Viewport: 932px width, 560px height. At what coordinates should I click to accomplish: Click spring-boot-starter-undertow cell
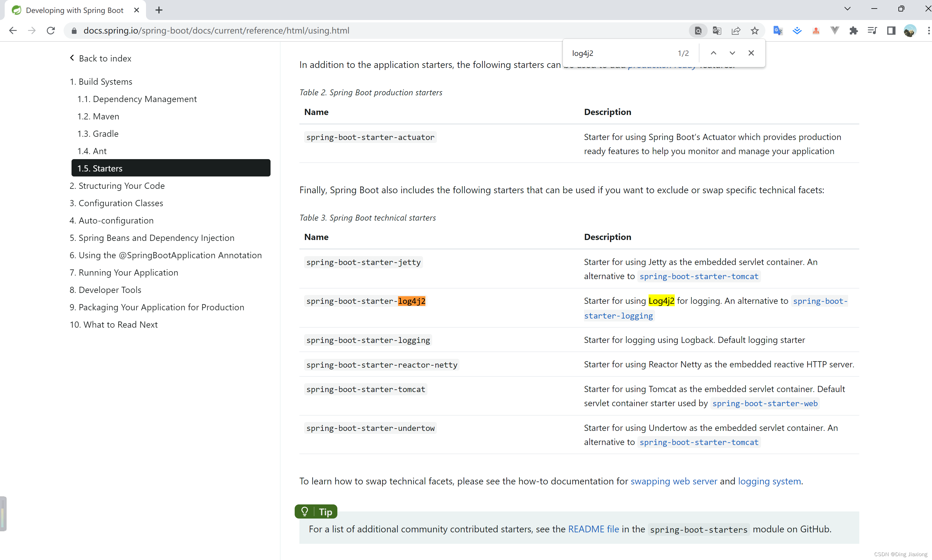click(x=370, y=428)
